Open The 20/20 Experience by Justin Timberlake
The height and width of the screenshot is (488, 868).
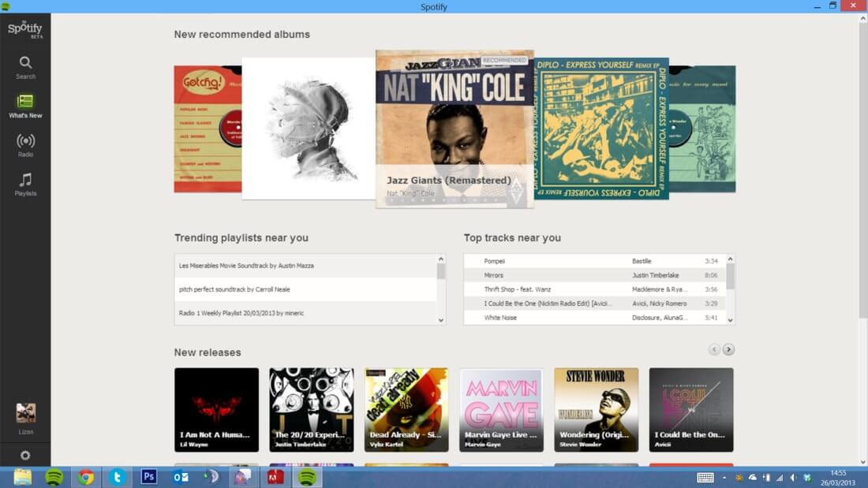tap(312, 410)
